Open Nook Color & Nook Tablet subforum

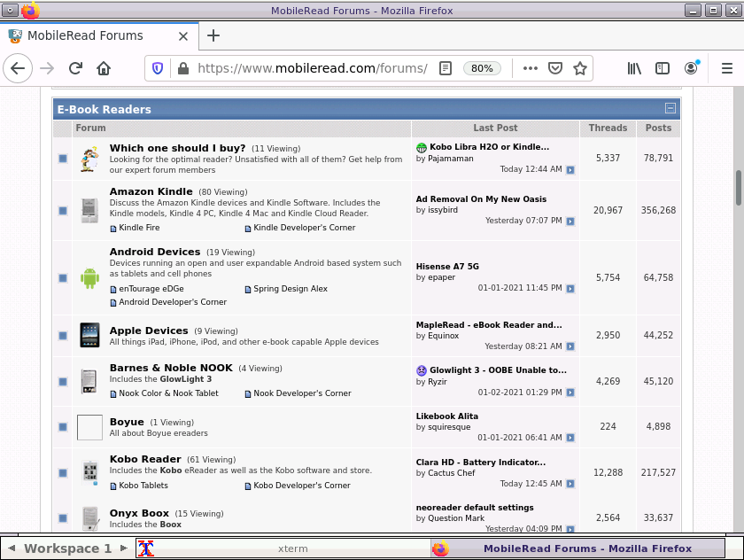click(x=168, y=393)
